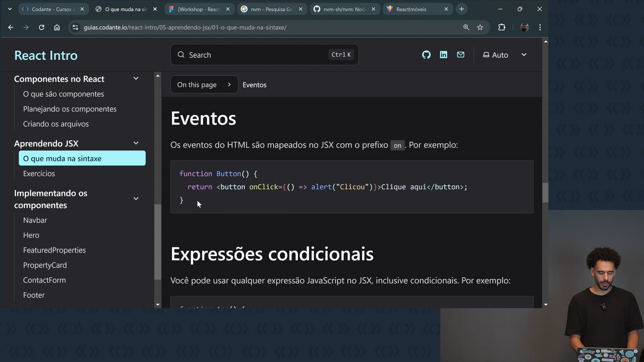Click the zoom magnifier icon in address bar
This screenshot has width=644, height=362.
pos(466,27)
